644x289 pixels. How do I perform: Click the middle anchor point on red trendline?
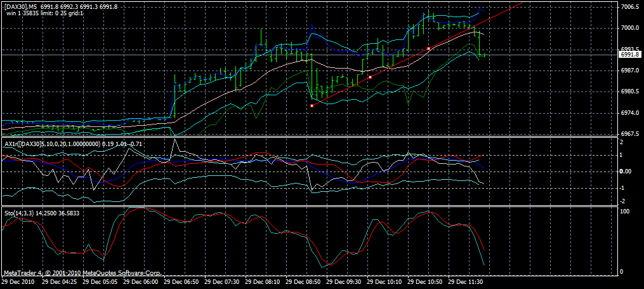pos(370,77)
